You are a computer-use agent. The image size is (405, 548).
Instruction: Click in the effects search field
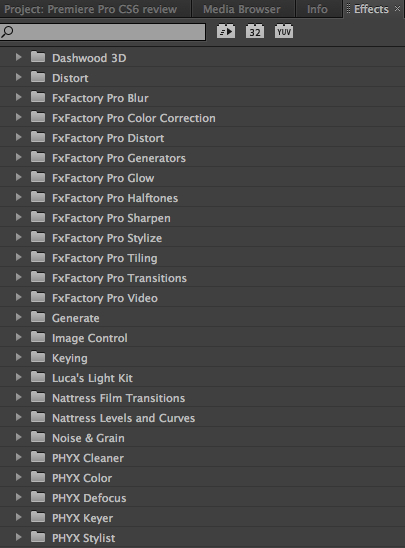point(103,32)
